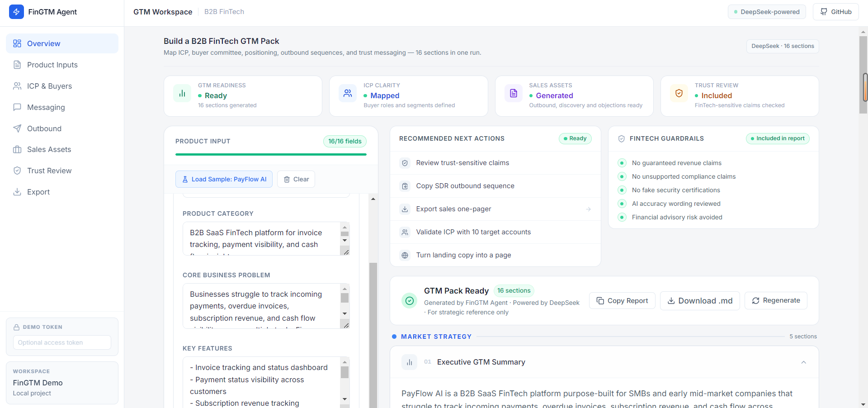Go to Trust Review in sidebar
The image size is (868, 408).
(62, 171)
